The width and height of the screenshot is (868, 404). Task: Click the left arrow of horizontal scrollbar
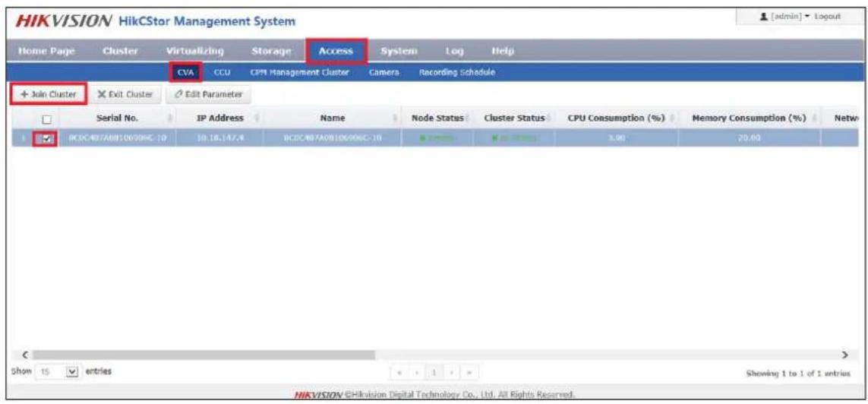(x=24, y=354)
